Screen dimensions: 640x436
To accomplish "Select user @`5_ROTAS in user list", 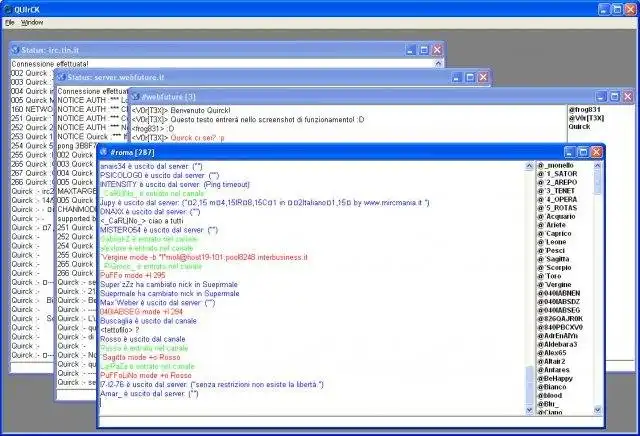I will click(x=557, y=208).
